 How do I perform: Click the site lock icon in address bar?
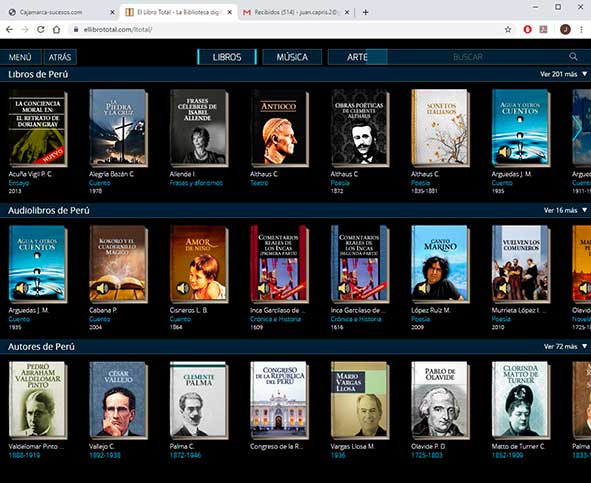coord(76,29)
